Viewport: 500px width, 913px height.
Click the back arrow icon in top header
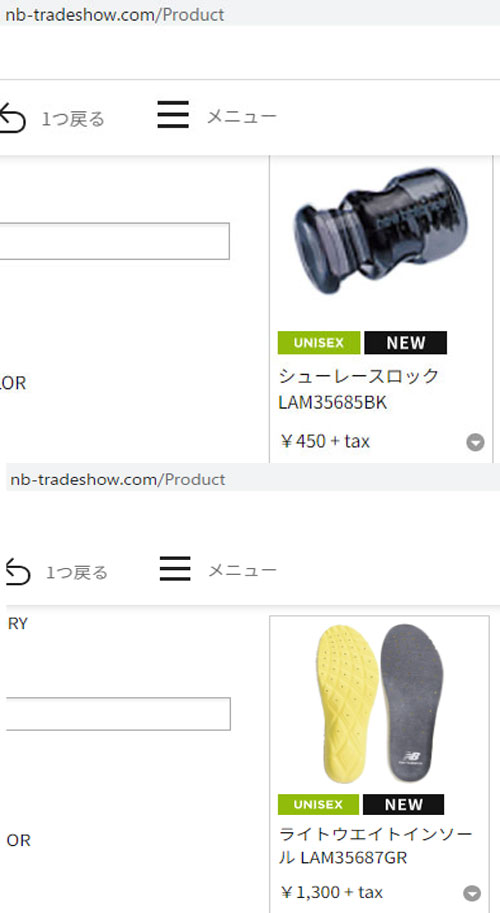coord(12,117)
